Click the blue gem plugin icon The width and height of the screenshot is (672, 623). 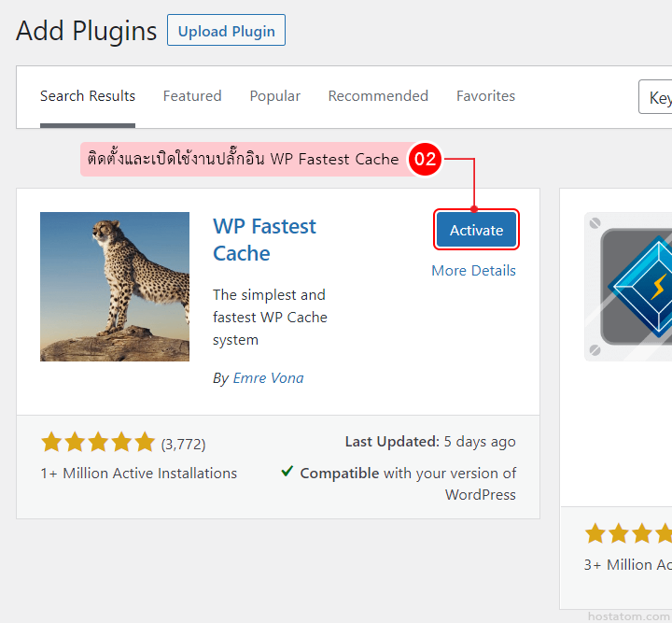[x=635, y=285]
